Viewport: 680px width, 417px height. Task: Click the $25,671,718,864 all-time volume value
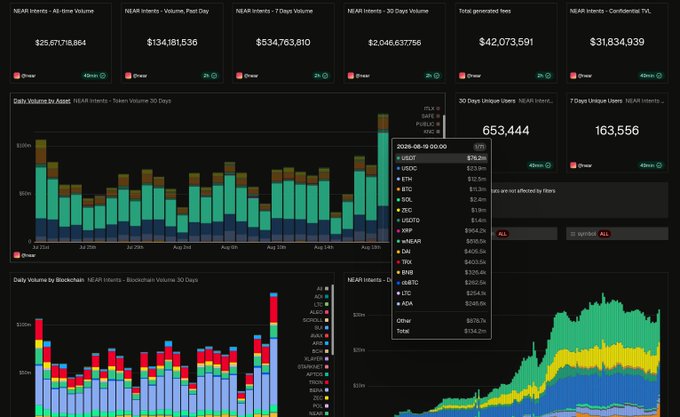point(61,42)
